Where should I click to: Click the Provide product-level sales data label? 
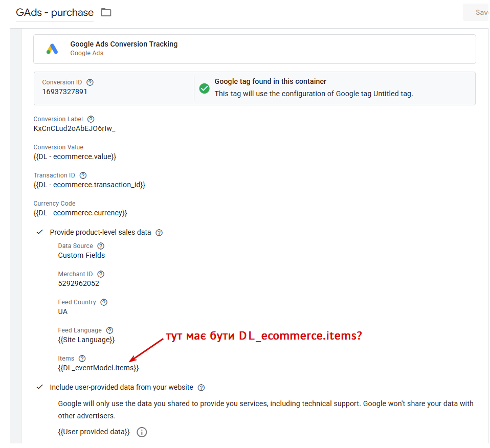100,232
